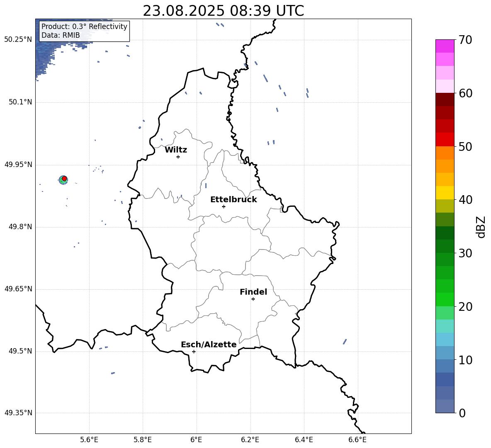This screenshot has width=491, height=448.
Task: Click the 6.2°E longitude label
Action: 250,440
